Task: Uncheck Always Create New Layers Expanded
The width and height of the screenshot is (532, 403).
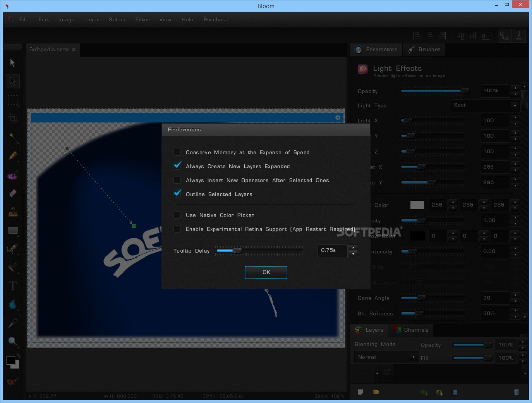Action: (177, 166)
